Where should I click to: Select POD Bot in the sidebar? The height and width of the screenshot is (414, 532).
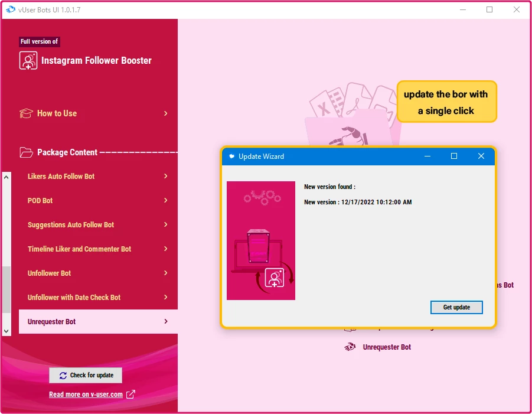pos(98,200)
